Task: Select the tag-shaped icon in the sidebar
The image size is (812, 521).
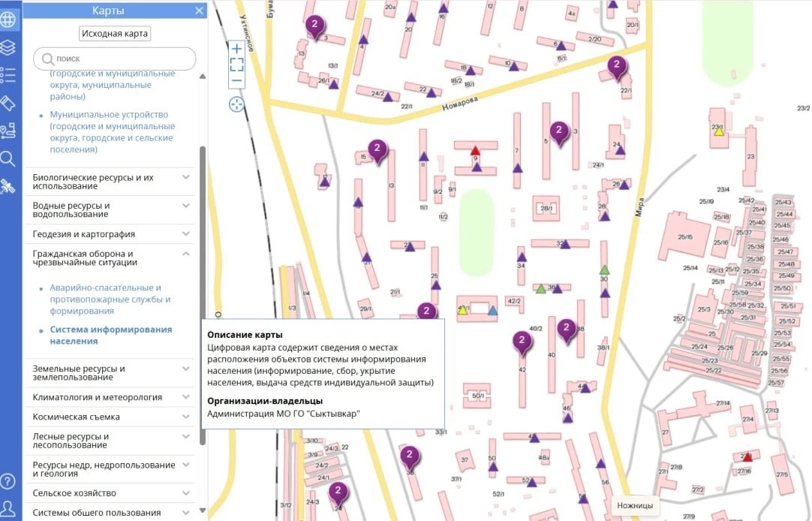Action: pyautogui.click(x=8, y=104)
